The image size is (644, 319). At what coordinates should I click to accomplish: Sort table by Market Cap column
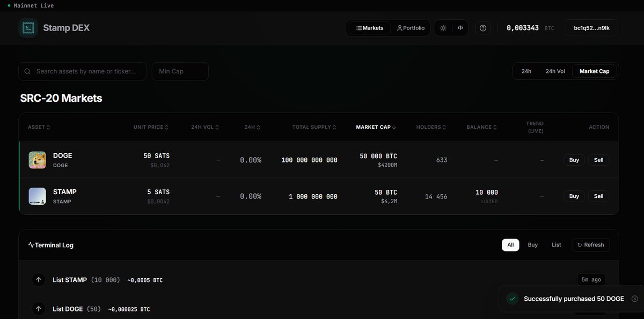pyautogui.click(x=376, y=127)
